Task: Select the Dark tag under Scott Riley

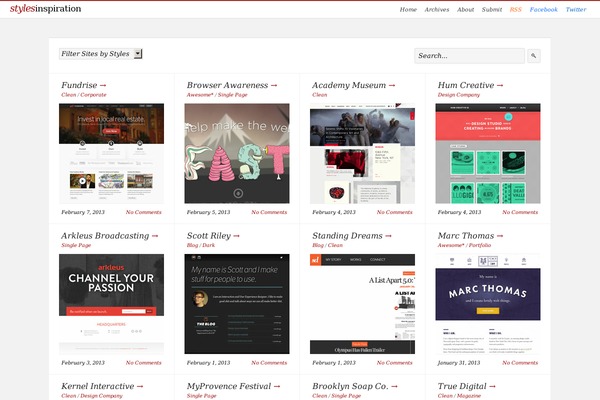Action: tap(209, 245)
